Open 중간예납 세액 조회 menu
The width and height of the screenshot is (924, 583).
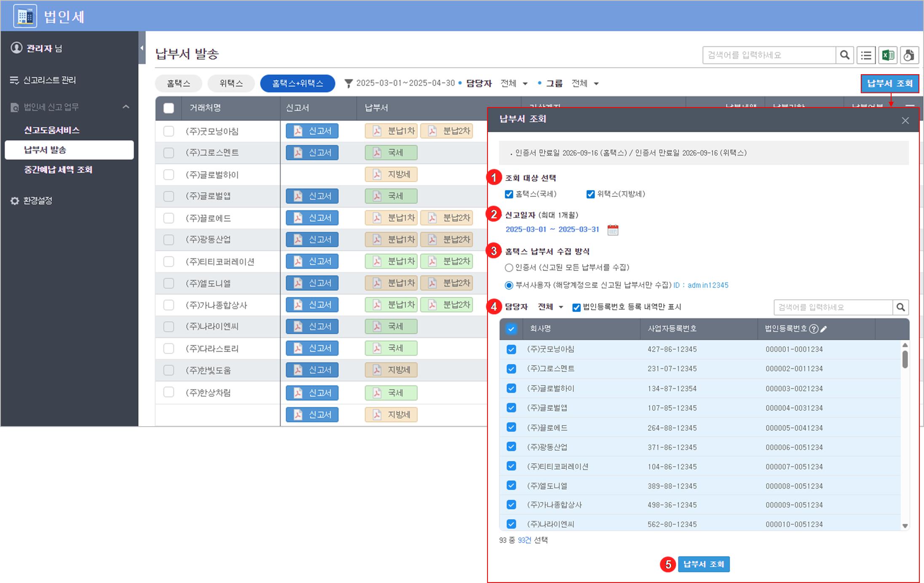point(58,169)
